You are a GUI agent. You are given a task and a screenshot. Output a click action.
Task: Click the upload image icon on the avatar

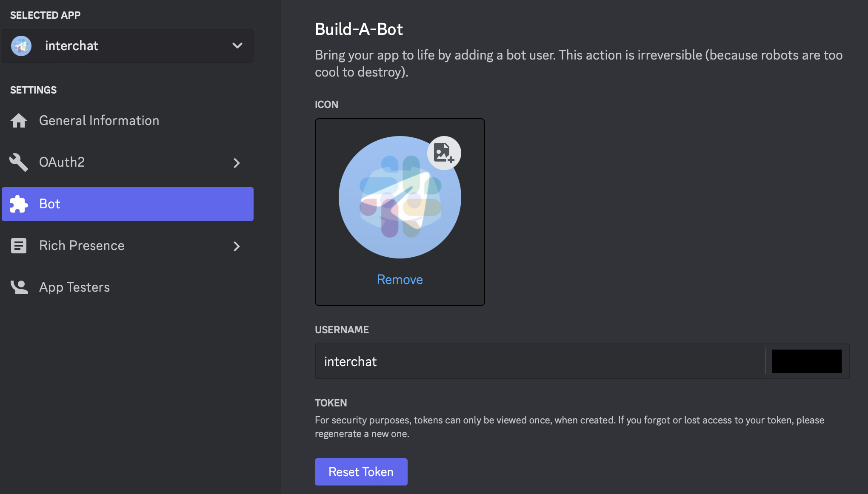click(x=444, y=153)
